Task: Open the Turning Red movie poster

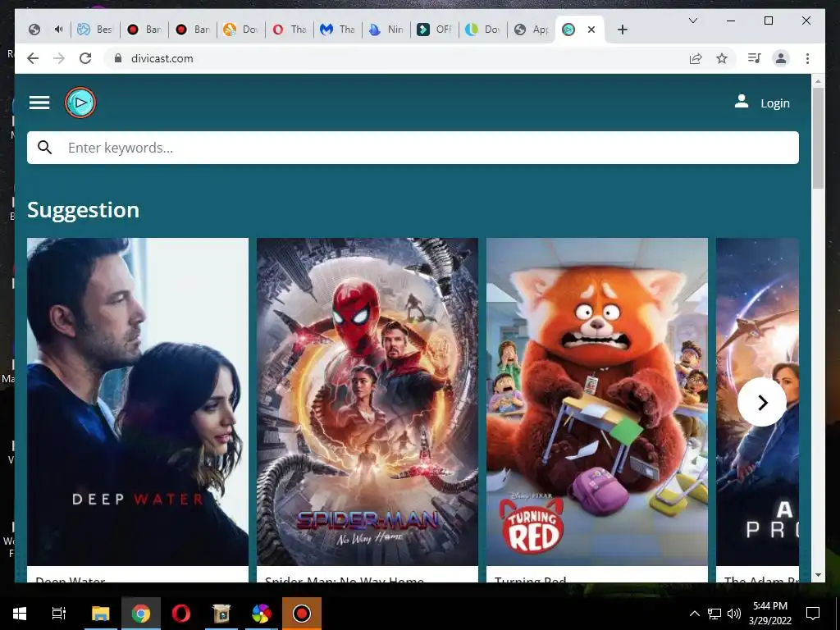Action: click(x=597, y=402)
